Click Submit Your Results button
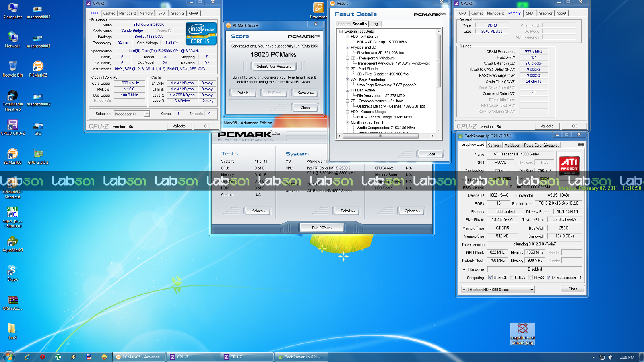The height and width of the screenshot is (362, 644). click(x=274, y=66)
